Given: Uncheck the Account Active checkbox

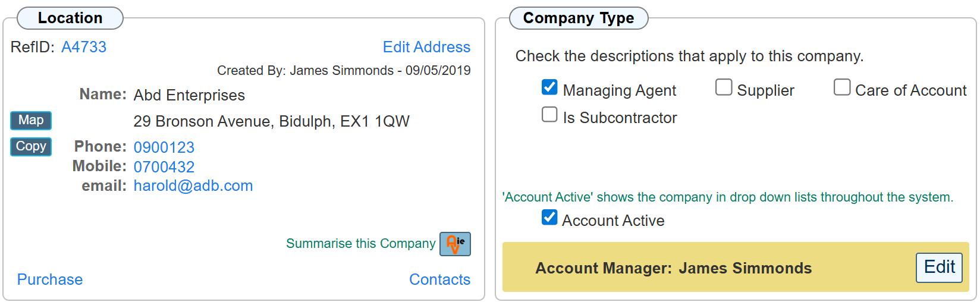Looking at the screenshot, I should pyautogui.click(x=549, y=218).
